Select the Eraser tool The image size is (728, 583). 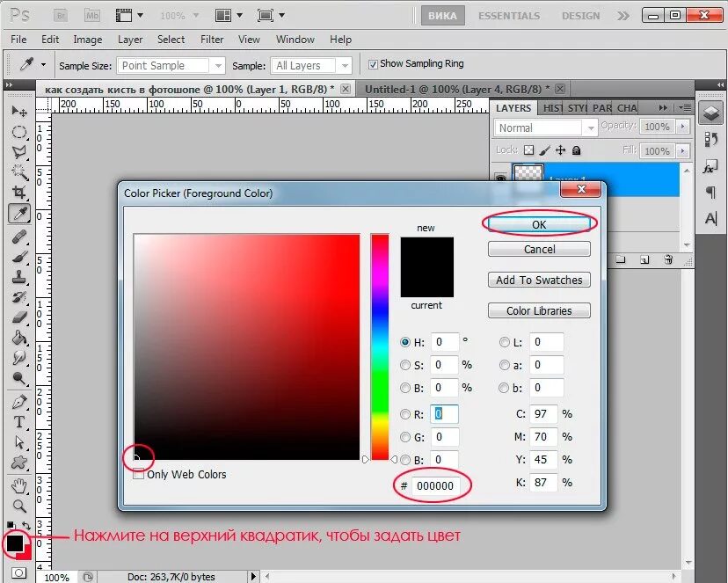click(19, 317)
